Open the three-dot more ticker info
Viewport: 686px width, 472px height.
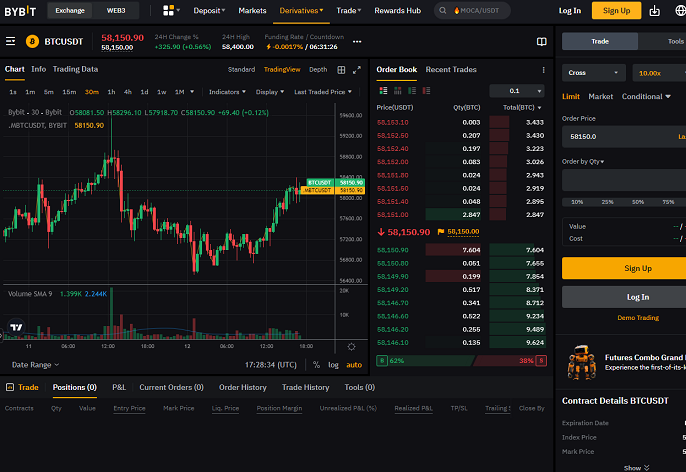tap(357, 42)
